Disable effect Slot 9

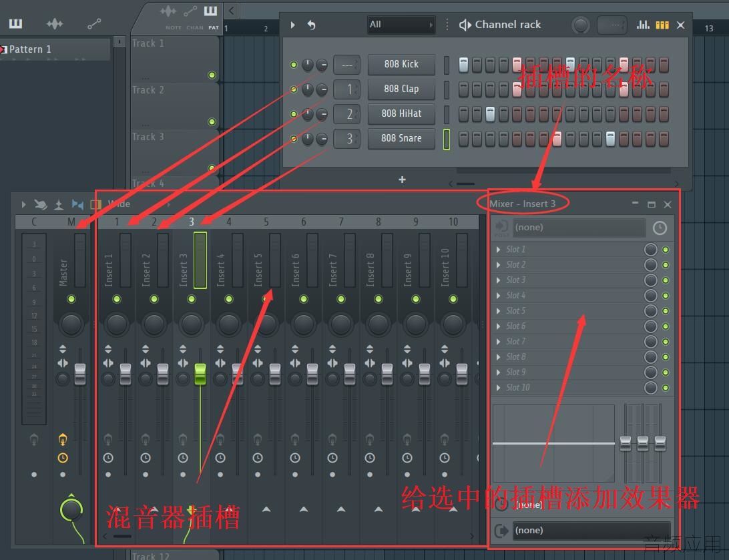coord(666,372)
